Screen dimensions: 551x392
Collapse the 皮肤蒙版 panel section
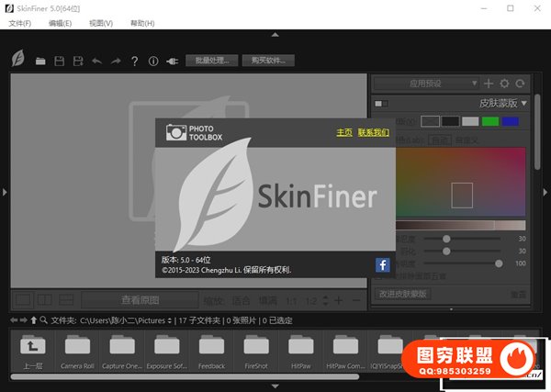pyautogui.click(x=523, y=103)
